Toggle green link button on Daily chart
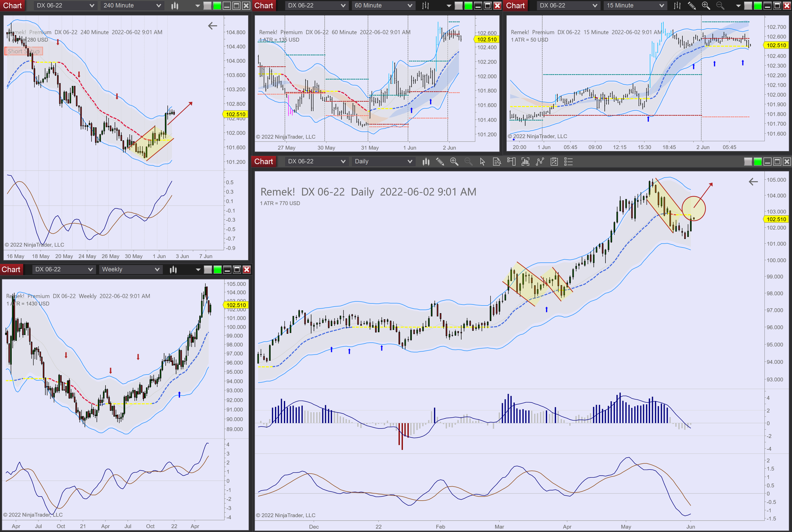792x532 pixels. [758, 161]
